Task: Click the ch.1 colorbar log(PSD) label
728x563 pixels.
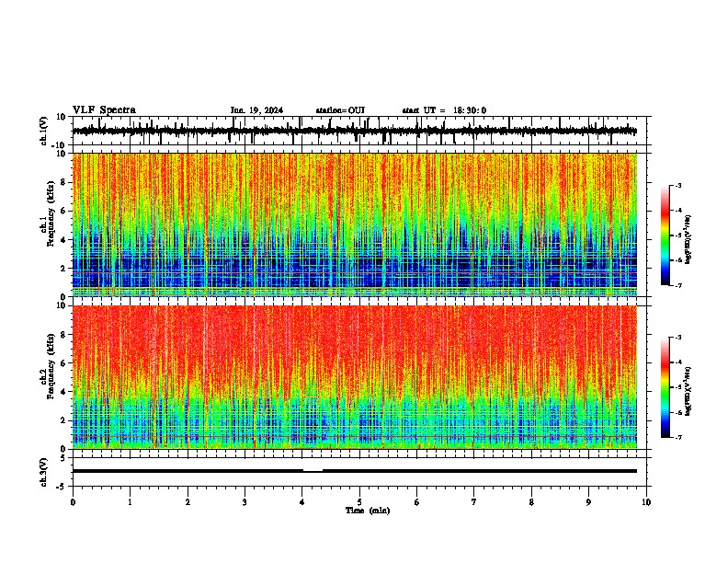Action: tap(688, 240)
